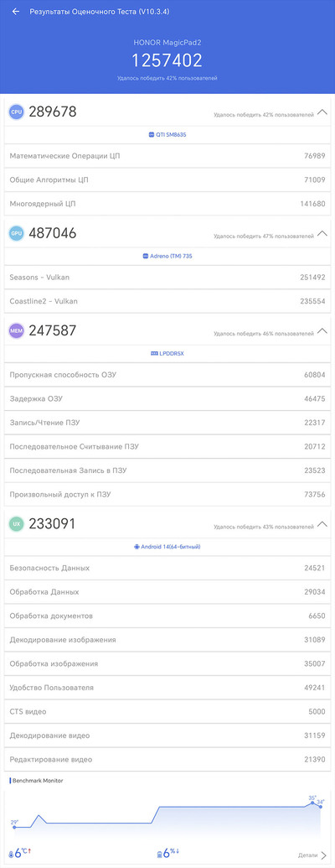Viewport: 335px width, 868px height.
Task: Click the battery percentage icon
Action: click(x=159, y=854)
